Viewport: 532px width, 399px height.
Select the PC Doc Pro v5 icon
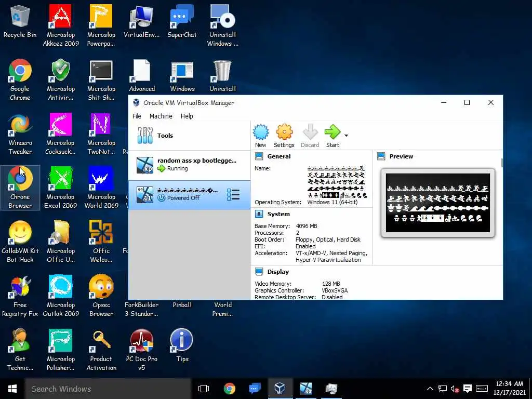click(141, 350)
